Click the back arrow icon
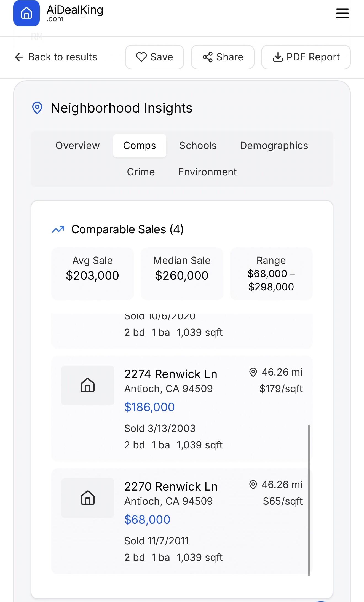The image size is (364, 602). (19, 57)
